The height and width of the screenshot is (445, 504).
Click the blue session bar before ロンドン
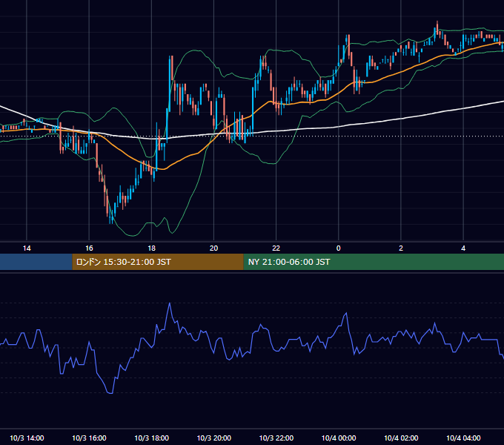pos(36,262)
